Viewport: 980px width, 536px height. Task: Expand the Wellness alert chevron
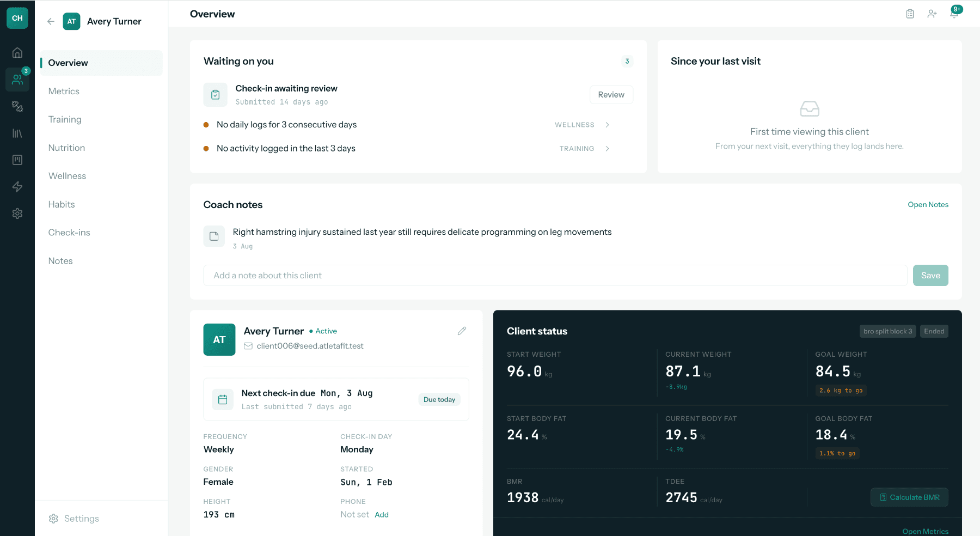coord(607,125)
